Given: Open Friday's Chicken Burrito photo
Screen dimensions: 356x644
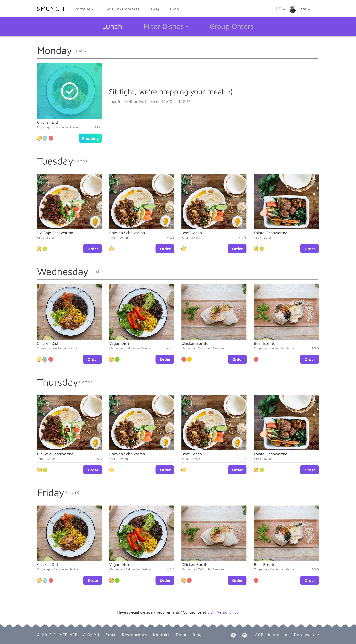Looking at the screenshot, I should pos(214,533).
